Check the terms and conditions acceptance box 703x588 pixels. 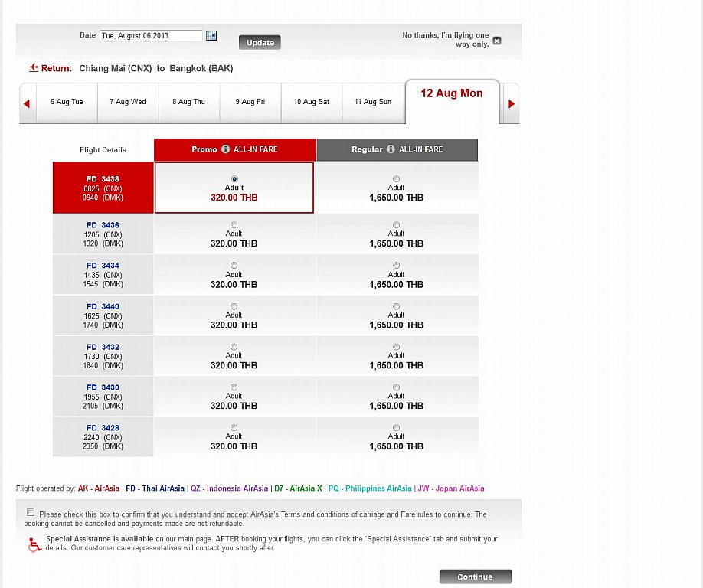tap(31, 512)
